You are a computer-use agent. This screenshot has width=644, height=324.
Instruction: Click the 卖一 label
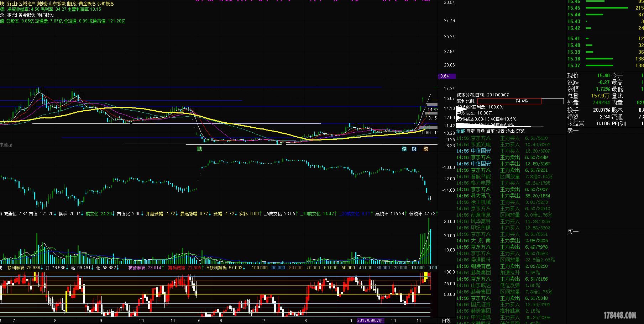coord(573,131)
